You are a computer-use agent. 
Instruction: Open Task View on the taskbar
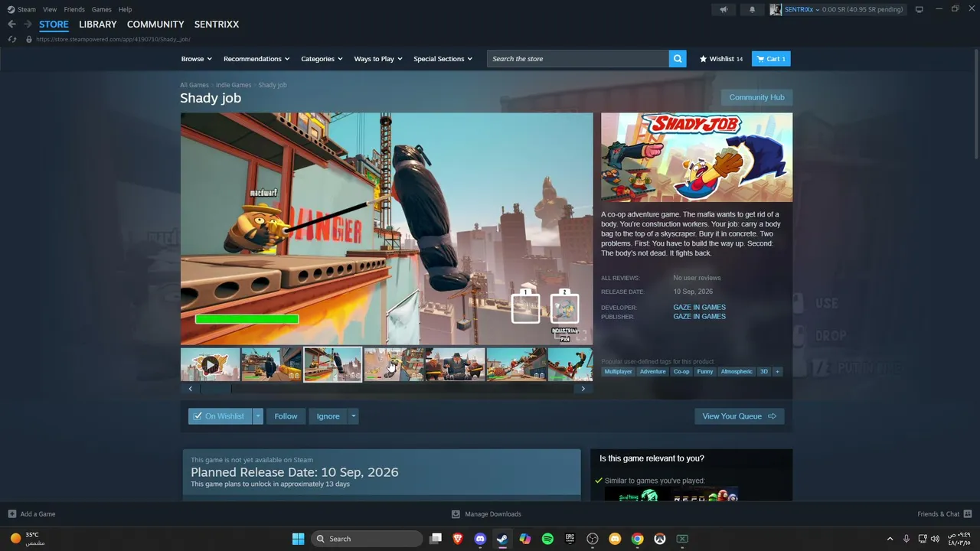pyautogui.click(x=436, y=539)
